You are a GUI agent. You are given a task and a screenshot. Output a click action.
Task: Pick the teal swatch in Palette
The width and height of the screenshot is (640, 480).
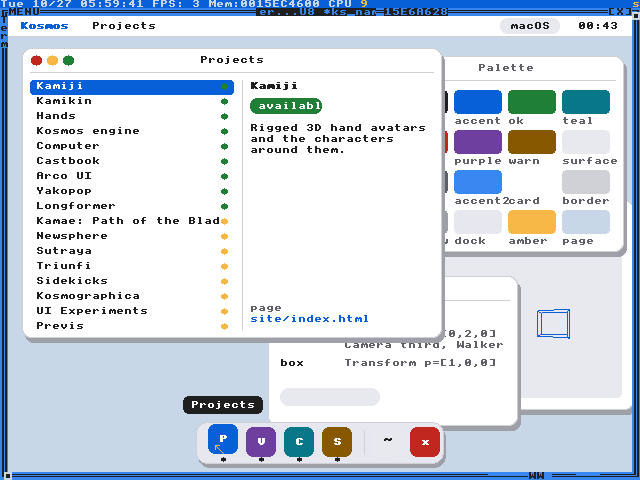coord(586,102)
